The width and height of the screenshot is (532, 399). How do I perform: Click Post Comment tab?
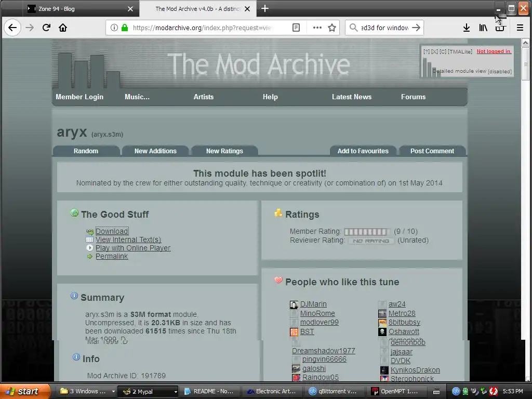pos(432,151)
